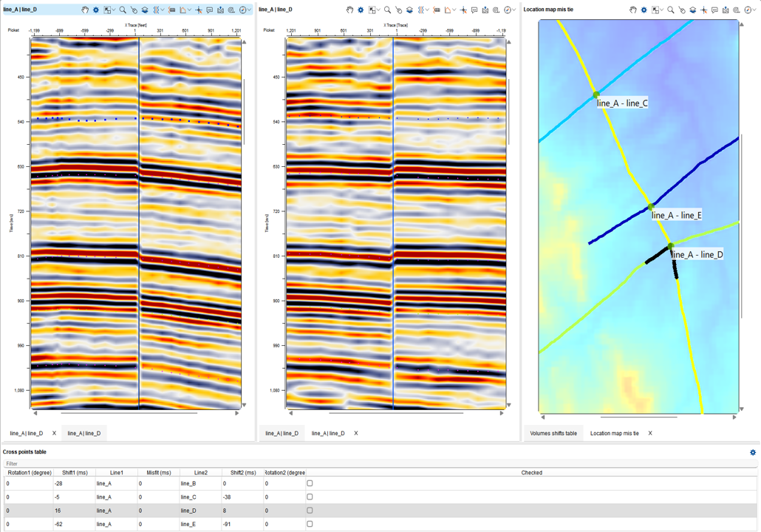
Task: Tick the Checked box for line_E row
Action: point(310,524)
